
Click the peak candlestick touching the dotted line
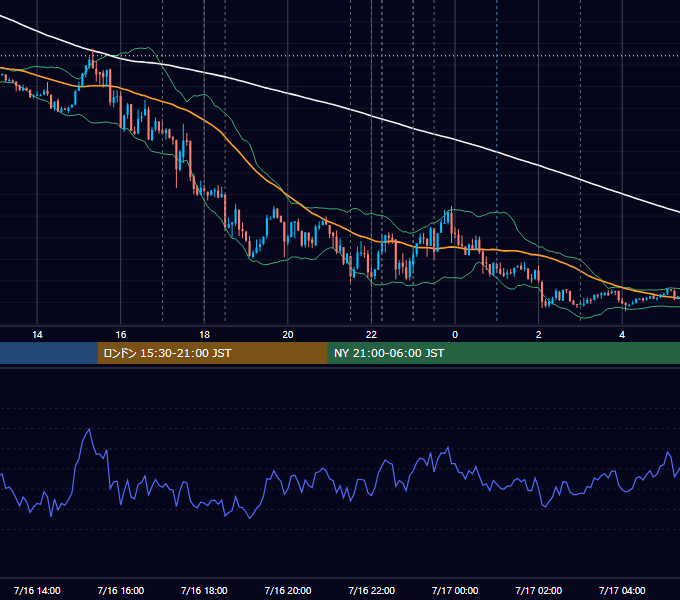click(93, 61)
